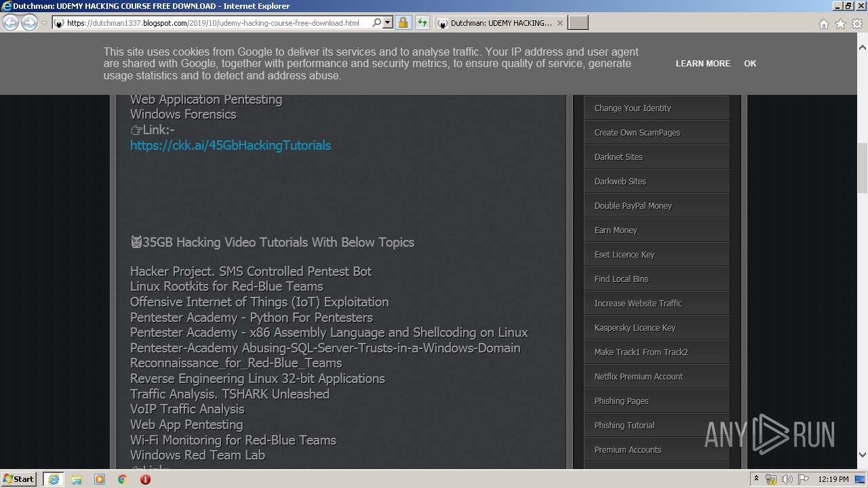Open a new blank tab
The image size is (868, 488).
coord(578,23)
